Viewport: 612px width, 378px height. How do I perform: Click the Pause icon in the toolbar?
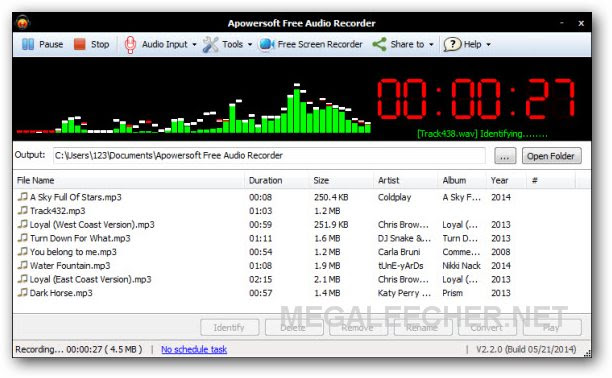click(x=28, y=44)
